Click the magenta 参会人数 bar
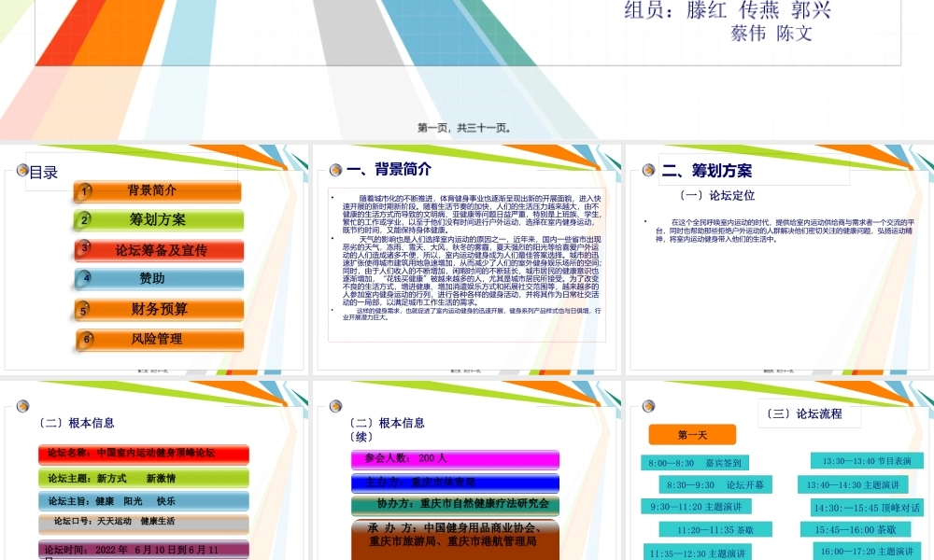934x560 pixels. pos(453,459)
